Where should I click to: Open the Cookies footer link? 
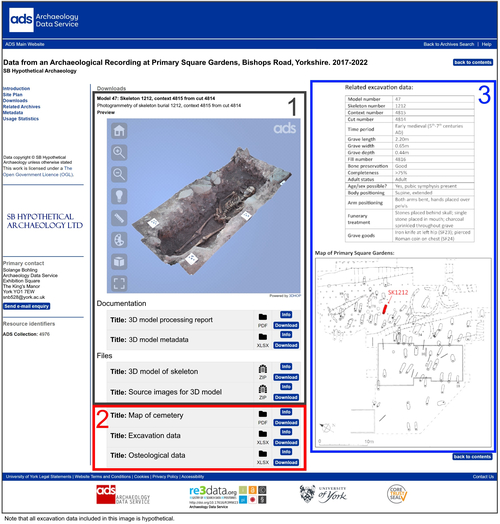[142, 477]
